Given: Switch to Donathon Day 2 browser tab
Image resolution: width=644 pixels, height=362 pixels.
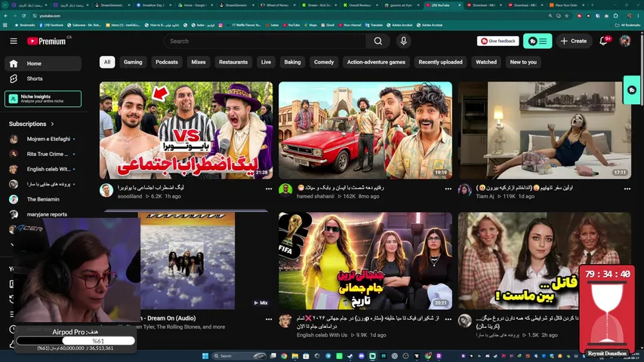Looking at the screenshot, I should [x=153, y=5].
